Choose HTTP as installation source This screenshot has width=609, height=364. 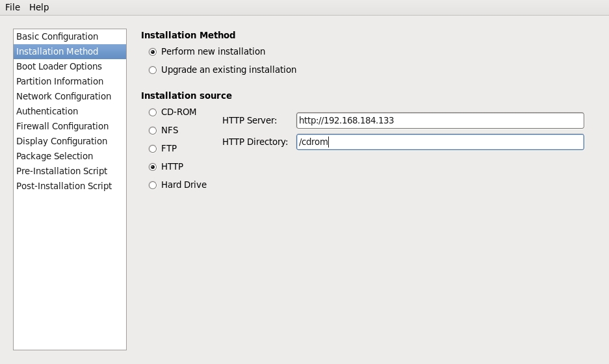(x=153, y=167)
